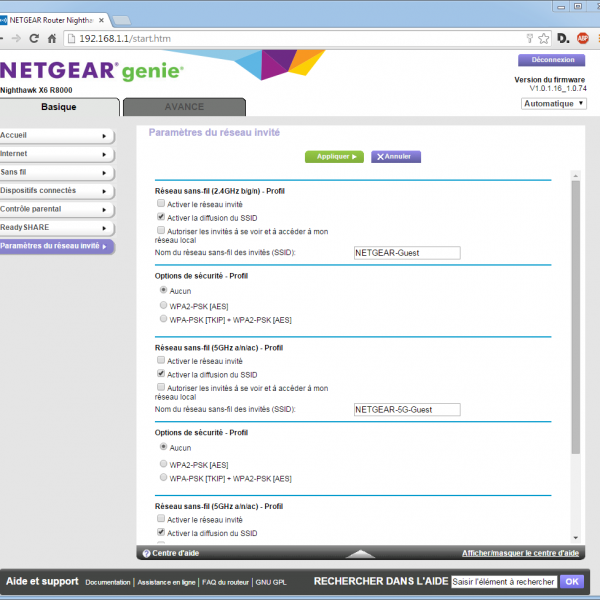Enable 'Activer le réseau invité' for 2.4GHz
Screen dimensions: 600x600
(x=161, y=203)
